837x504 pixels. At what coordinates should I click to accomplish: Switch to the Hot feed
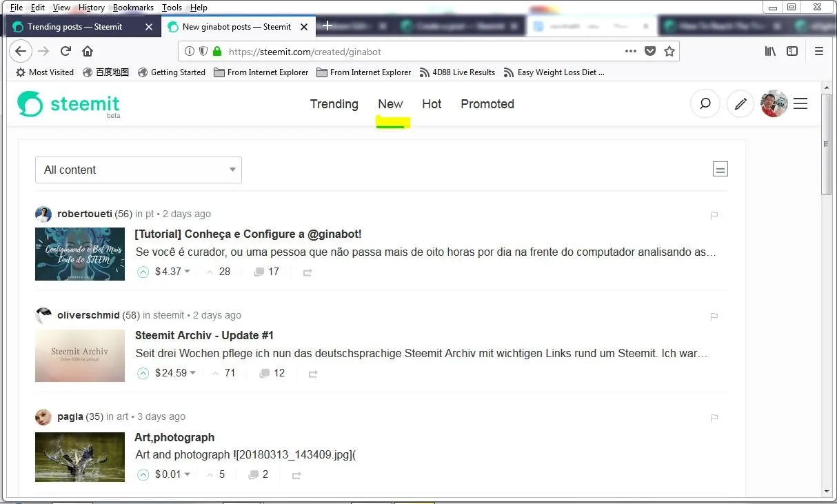click(432, 104)
